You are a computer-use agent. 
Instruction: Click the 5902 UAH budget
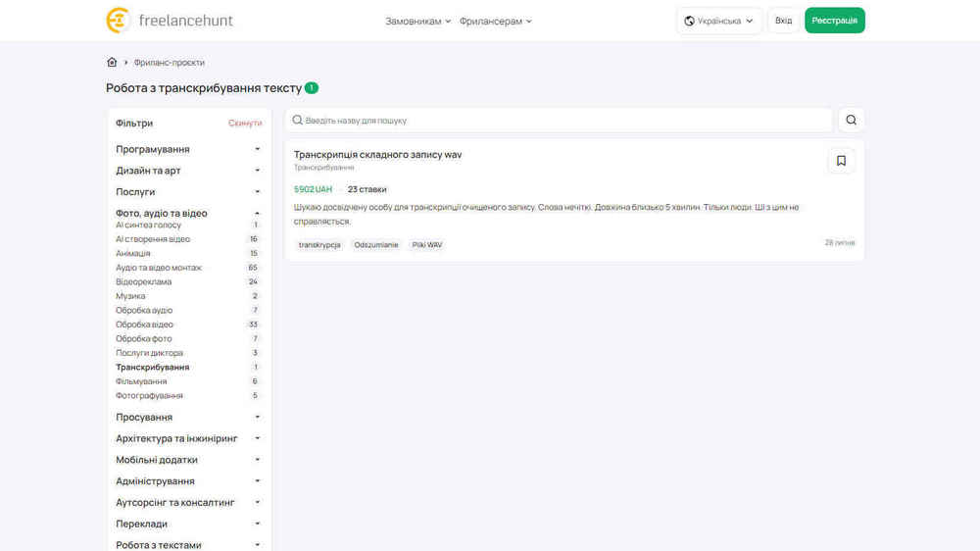(314, 189)
